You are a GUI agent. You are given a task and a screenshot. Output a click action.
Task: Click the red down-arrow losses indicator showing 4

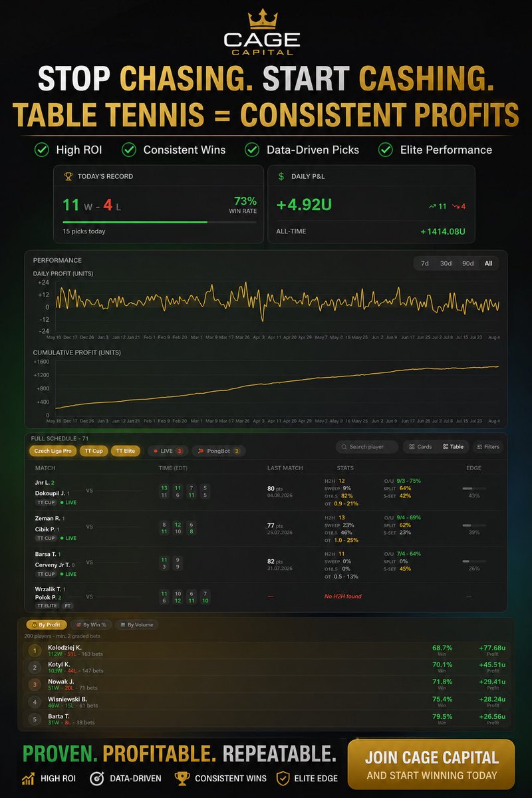459,206
